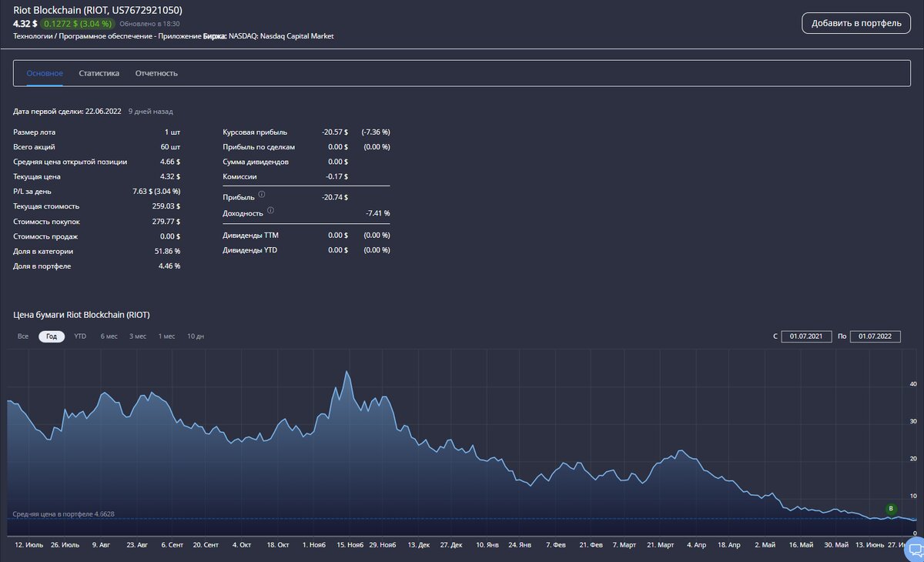Select the Все chart range

23,336
